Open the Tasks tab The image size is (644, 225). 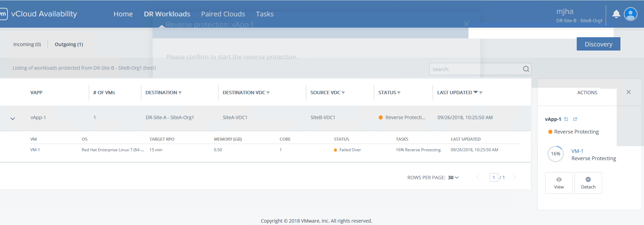tap(265, 14)
